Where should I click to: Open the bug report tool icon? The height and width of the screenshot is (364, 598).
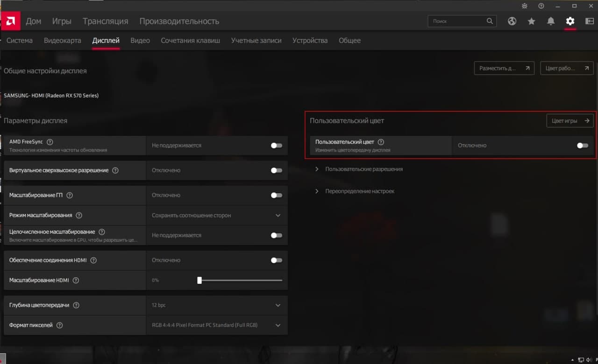(x=525, y=6)
